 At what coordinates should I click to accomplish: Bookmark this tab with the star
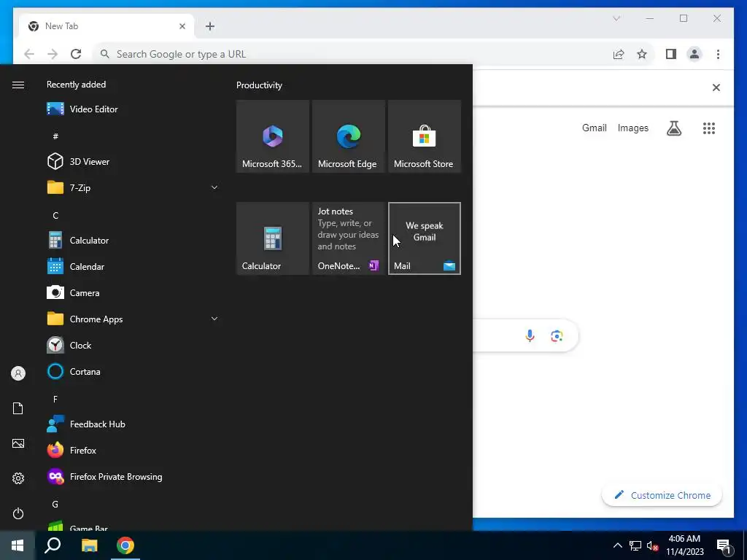click(x=642, y=54)
